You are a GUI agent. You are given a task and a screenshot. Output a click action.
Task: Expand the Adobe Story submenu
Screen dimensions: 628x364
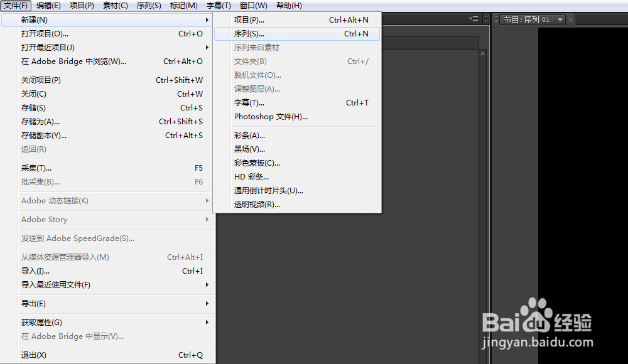pyautogui.click(x=207, y=220)
